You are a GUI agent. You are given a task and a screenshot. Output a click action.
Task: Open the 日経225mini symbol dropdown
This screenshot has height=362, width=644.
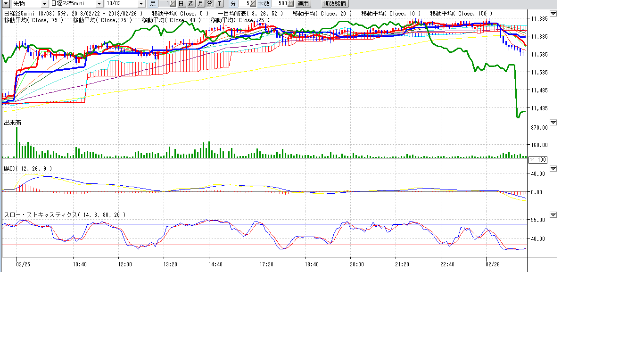coord(99,4)
